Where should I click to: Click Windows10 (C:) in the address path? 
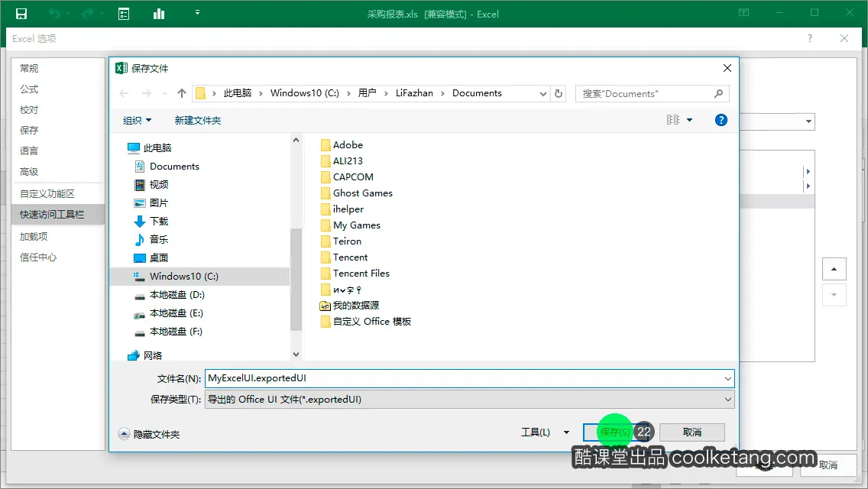click(304, 93)
